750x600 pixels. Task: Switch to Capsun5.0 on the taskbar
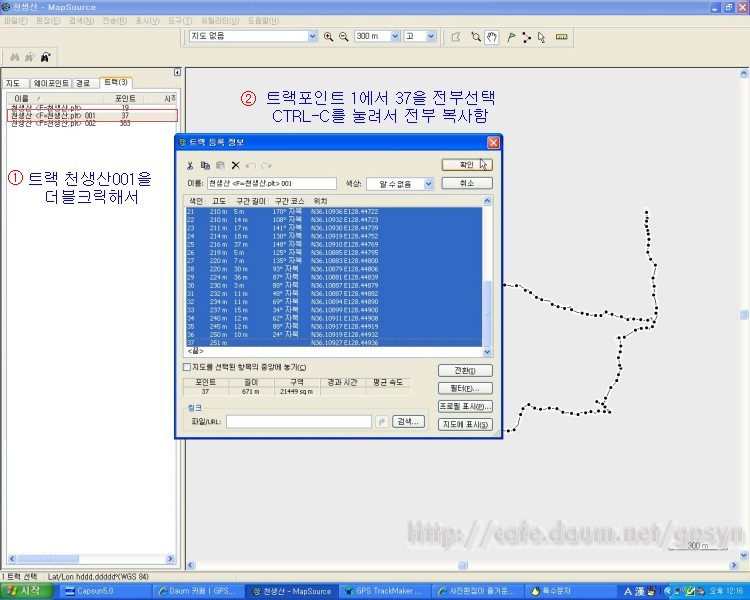(x=104, y=591)
